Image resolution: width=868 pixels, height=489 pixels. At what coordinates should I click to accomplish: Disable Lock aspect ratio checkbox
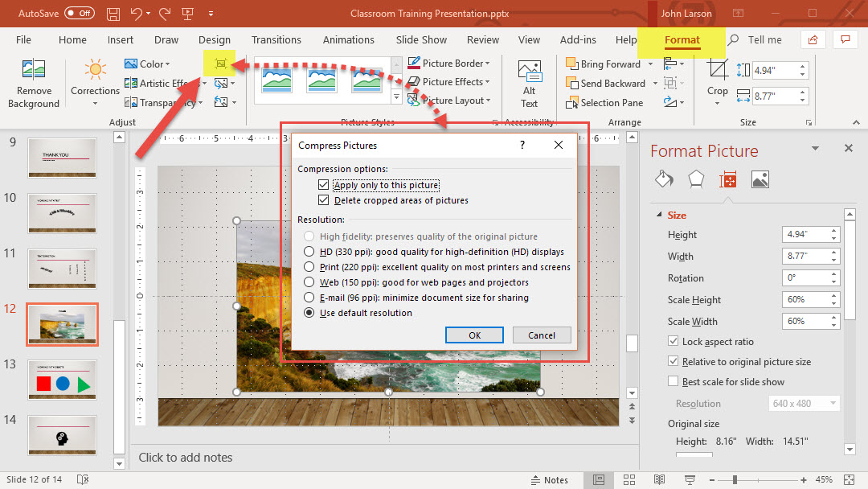click(x=674, y=342)
